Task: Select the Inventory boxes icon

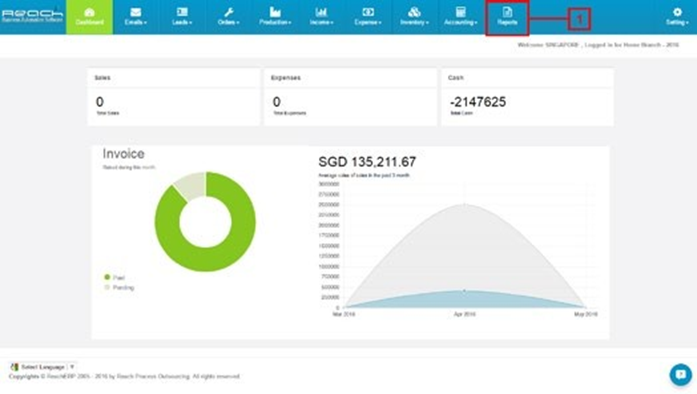Action: click(414, 12)
